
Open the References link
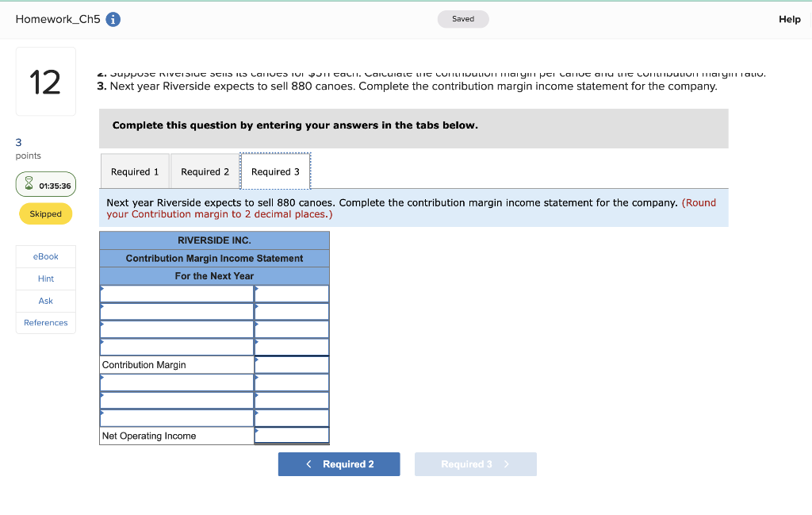tap(45, 322)
